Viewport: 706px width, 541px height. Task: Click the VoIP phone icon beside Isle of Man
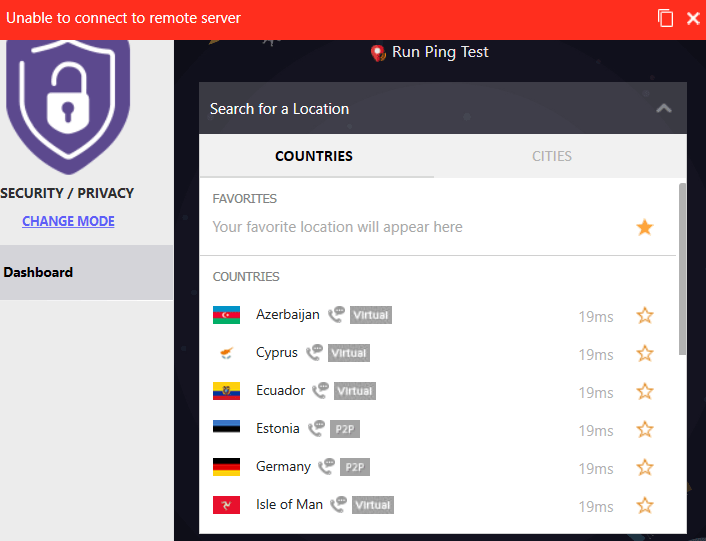point(339,504)
